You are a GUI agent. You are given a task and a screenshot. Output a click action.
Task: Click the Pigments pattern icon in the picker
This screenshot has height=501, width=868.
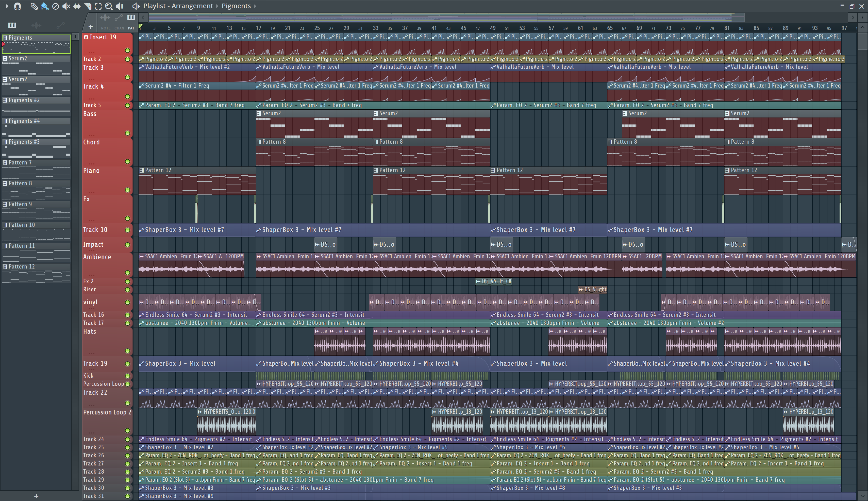point(5,38)
